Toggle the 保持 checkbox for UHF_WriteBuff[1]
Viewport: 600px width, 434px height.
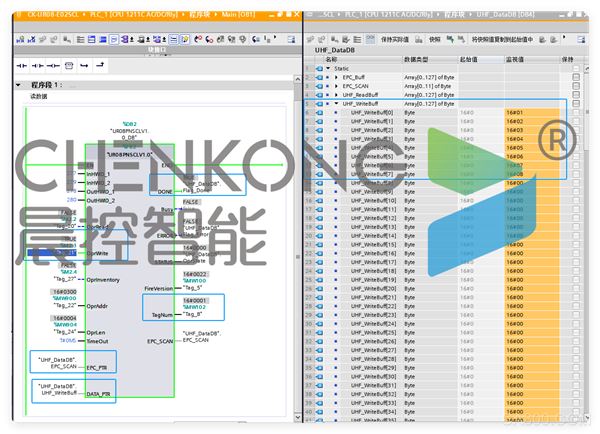(576, 121)
